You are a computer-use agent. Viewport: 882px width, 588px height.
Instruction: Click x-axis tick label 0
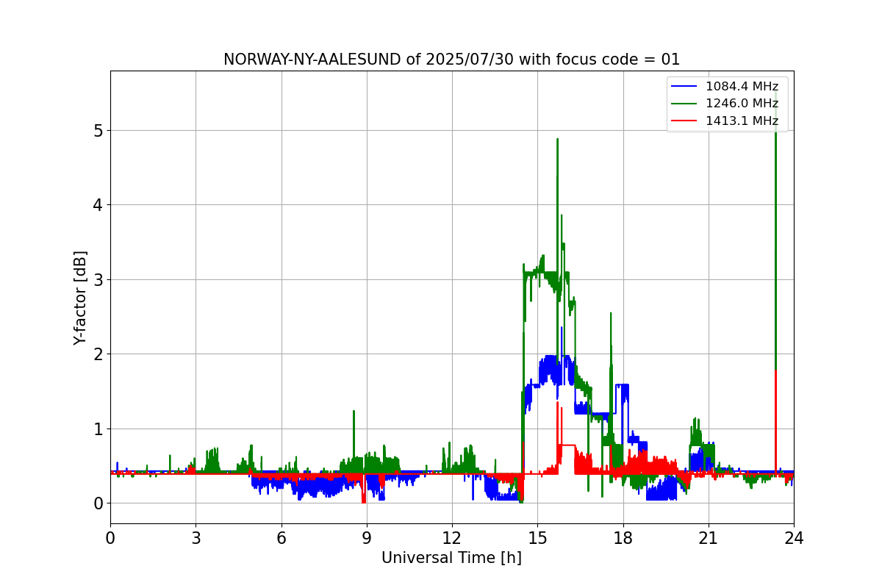pos(110,538)
